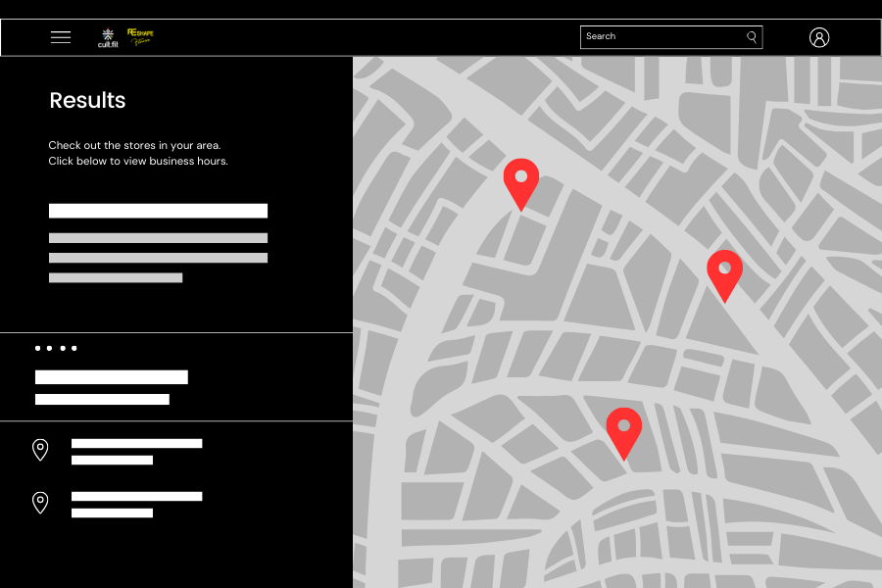Open the user profile icon
882x588 pixels.
pos(819,37)
